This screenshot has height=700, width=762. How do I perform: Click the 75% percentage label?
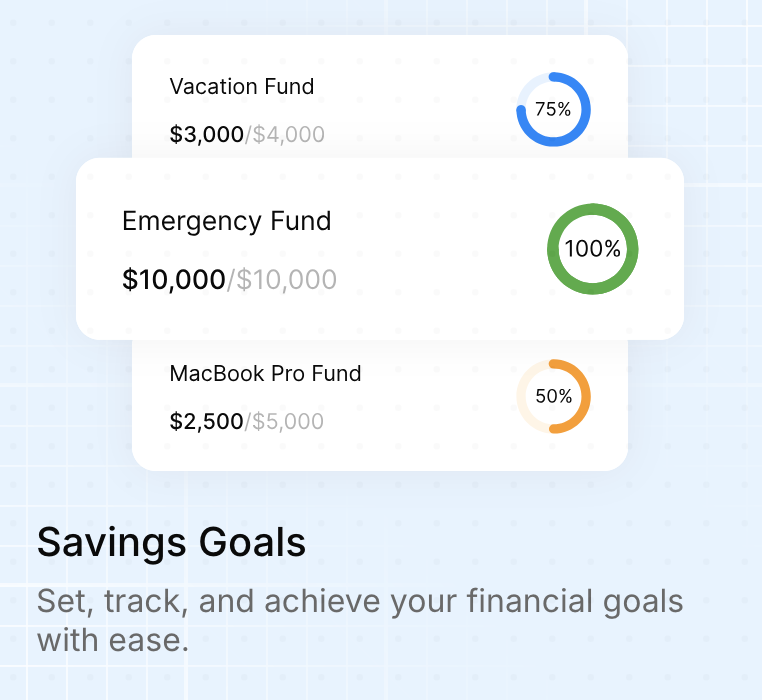pyautogui.click(x=553, y=109)
